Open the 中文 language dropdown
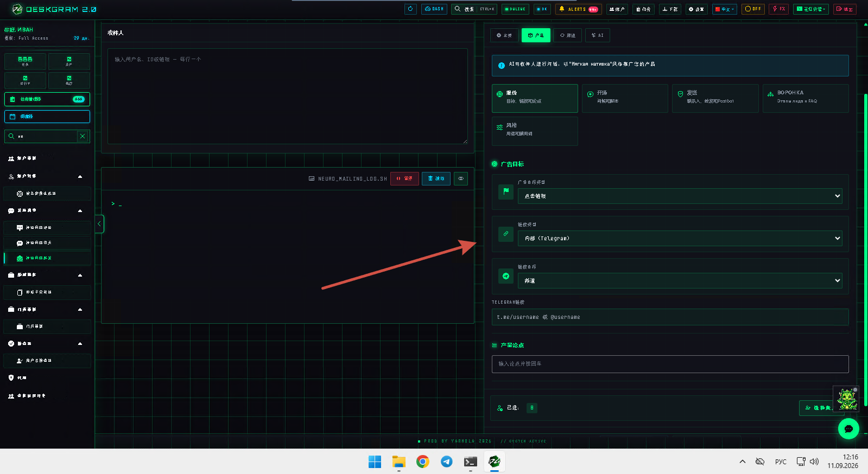 pyautogui.click(x=725, y=9)
